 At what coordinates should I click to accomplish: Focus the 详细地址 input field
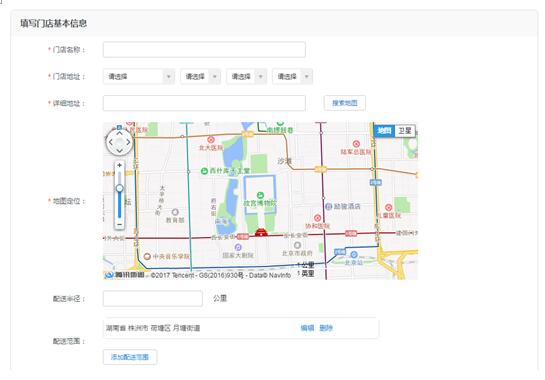point(204,103)
